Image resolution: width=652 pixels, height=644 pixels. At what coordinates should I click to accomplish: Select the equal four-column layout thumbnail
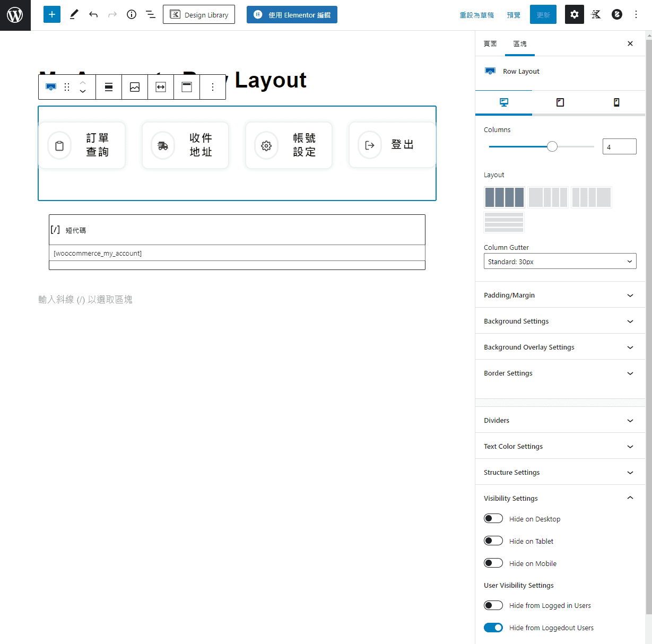point(504,197)
